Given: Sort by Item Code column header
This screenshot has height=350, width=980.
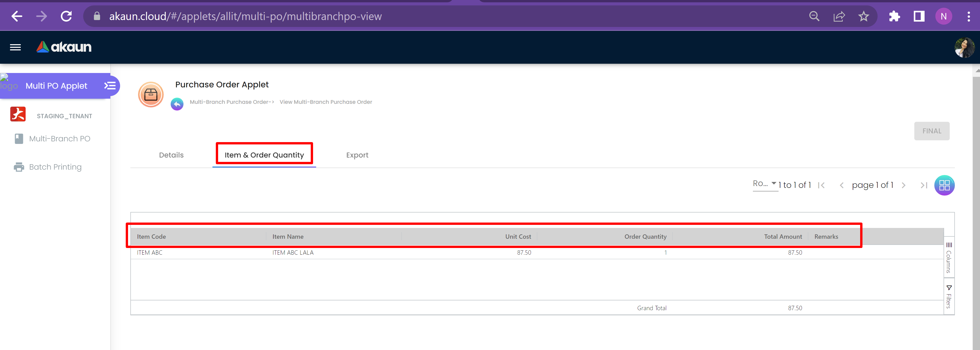Looking at the screenshot, I should [x=151, y=236].
